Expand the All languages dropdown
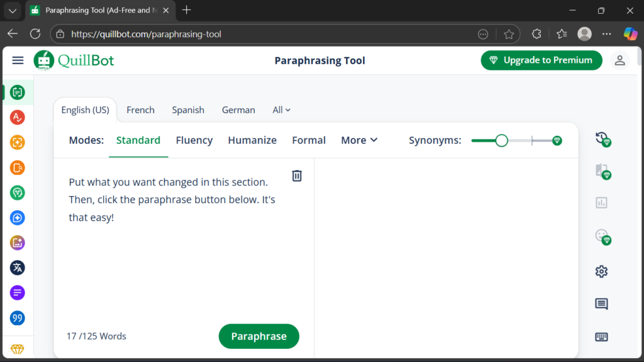 [281, 110]
